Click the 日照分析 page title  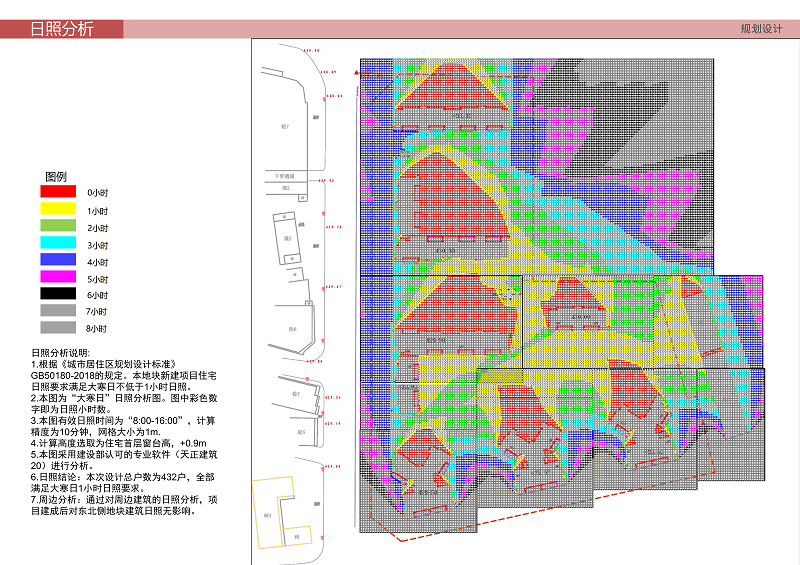pos(61,29)
